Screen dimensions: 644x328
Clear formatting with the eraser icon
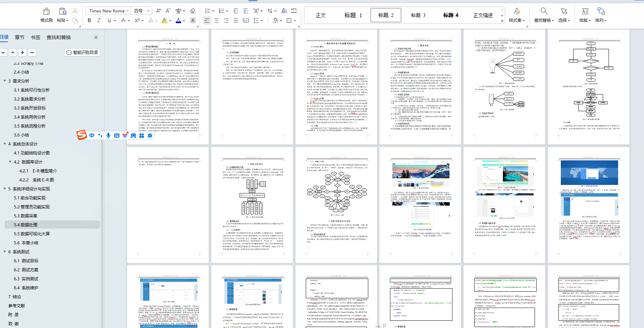pyautogui.click(x=193, y=11)
